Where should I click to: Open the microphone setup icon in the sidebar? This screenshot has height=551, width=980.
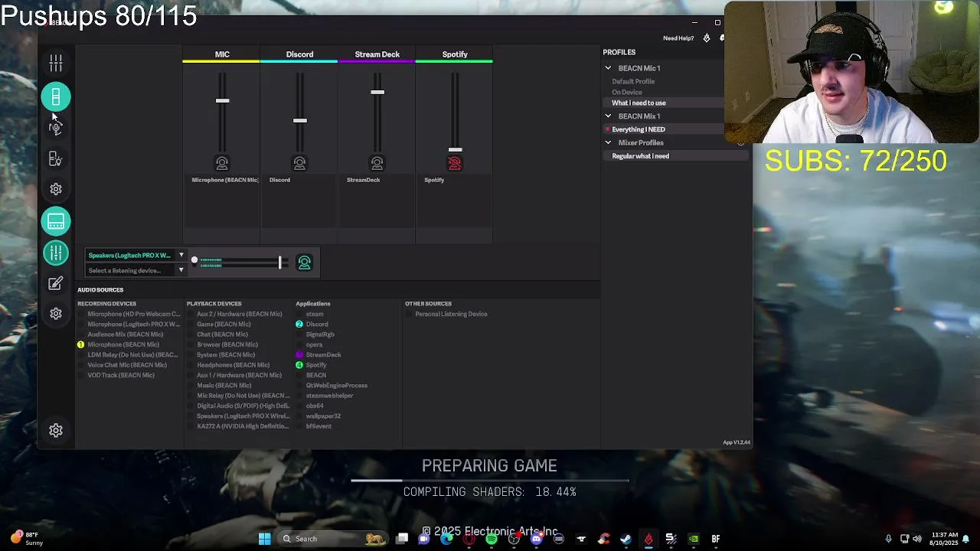[56, 128]
